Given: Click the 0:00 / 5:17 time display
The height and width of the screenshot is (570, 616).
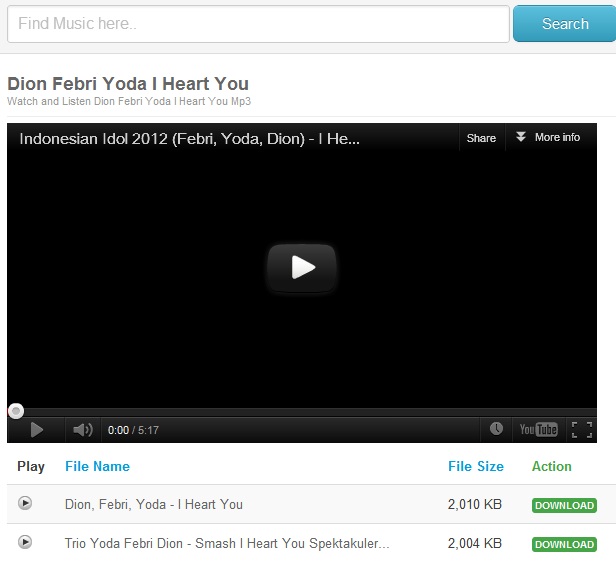Looking at the screenshot, I should pos(133,430).
